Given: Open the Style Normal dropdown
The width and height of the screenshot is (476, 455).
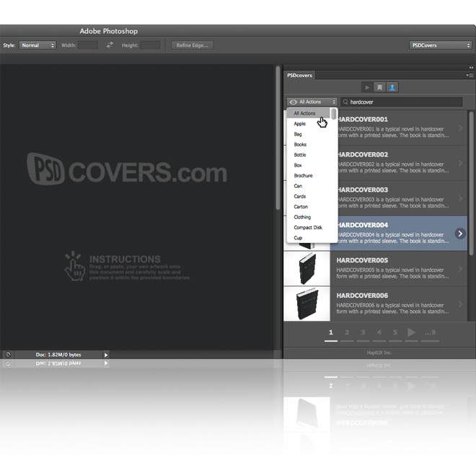Looking at the screenshot, I should click(x=38, y=45).
